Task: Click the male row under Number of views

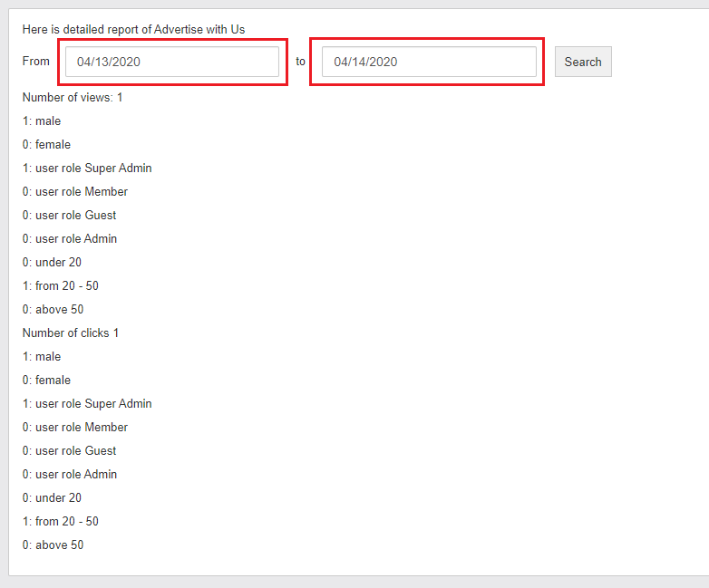Action: (x=42, y=120)
